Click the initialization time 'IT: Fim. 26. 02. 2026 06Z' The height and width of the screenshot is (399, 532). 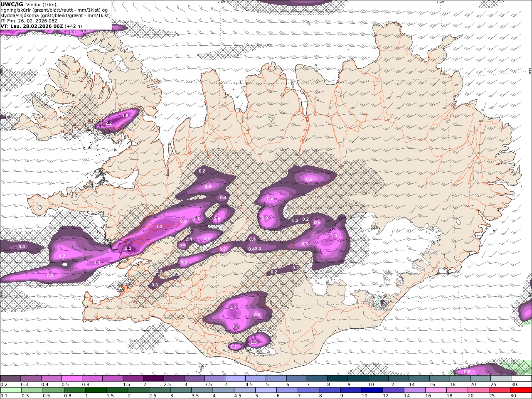coord(29,20)
